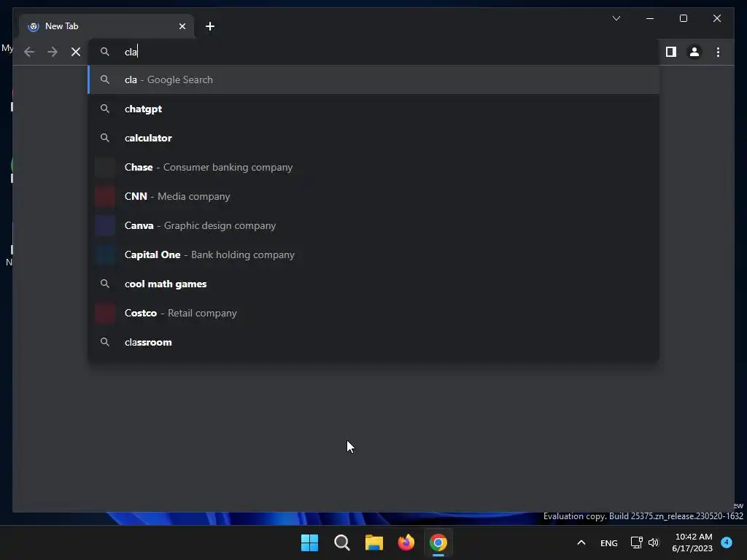The height and width of the screenshot is (560, 747).
Task: Click the omnibox search magnifier icon
Action: pyautogui.click(x=105, y=52)
